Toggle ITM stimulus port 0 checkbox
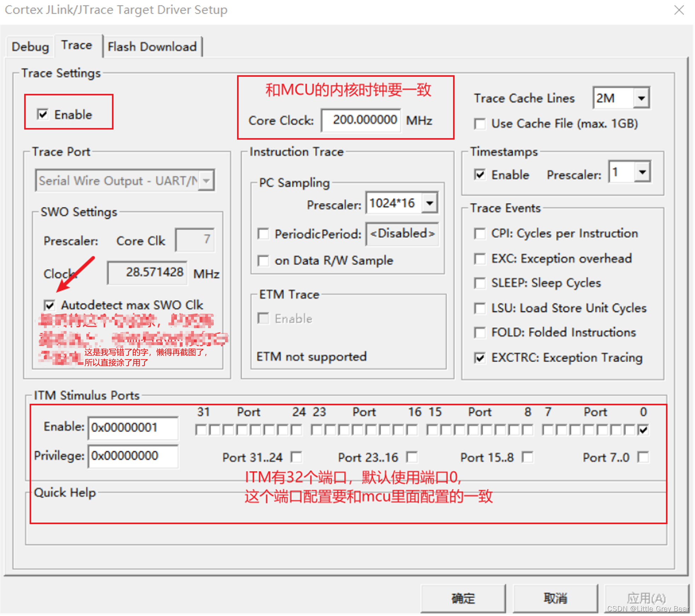Viewport: 695px width, 616px height. click(643, 430)
